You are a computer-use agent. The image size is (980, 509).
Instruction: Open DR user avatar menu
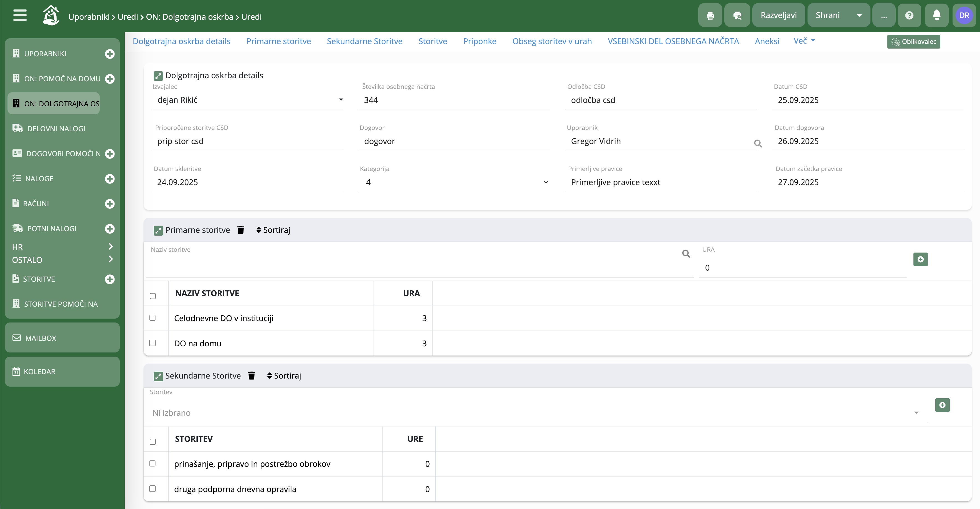tap(964, 15)
